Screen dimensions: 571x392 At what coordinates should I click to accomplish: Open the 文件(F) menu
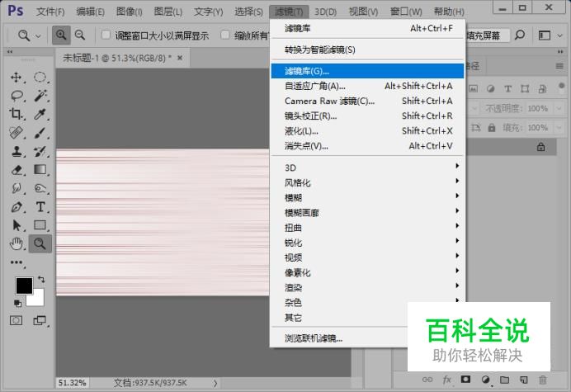tap(50, 12)
